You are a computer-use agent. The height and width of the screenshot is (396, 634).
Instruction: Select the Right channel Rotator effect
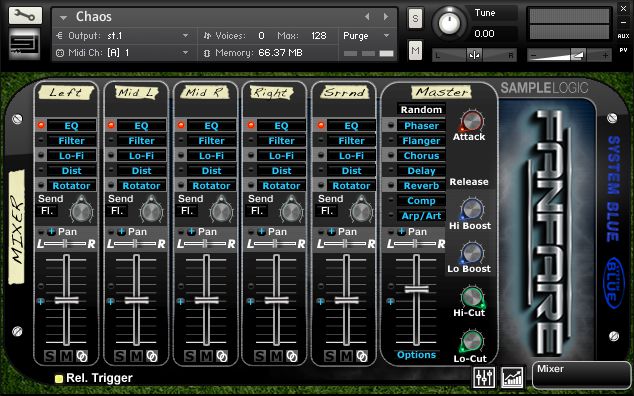281,186
